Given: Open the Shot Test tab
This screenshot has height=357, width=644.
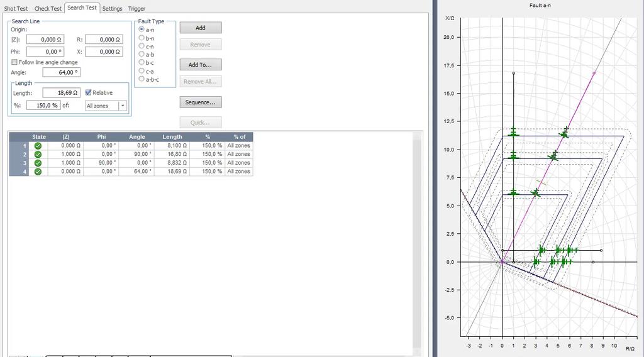Looking at the screenshot, I should tap(16, 8).
